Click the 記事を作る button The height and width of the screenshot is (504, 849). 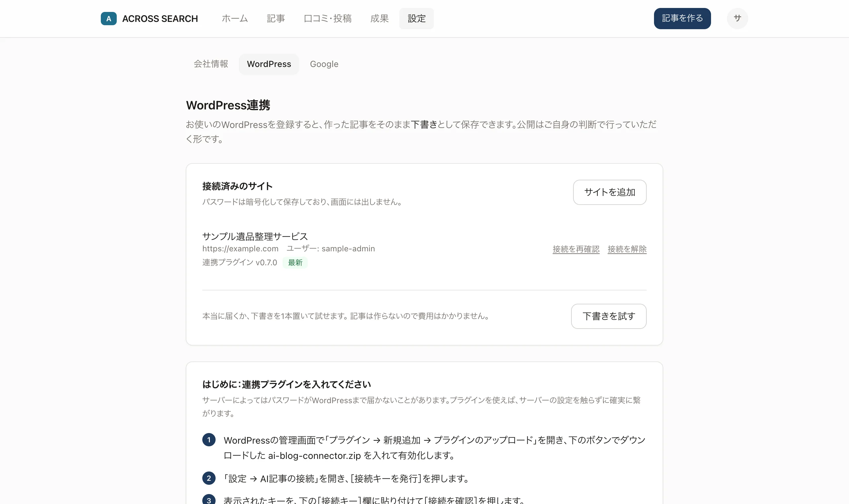(x=682, y=18)
